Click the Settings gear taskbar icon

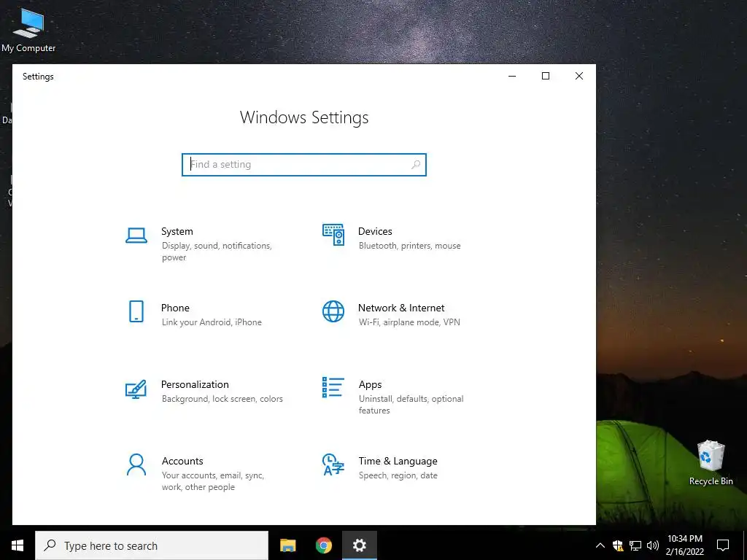point(359,545)
